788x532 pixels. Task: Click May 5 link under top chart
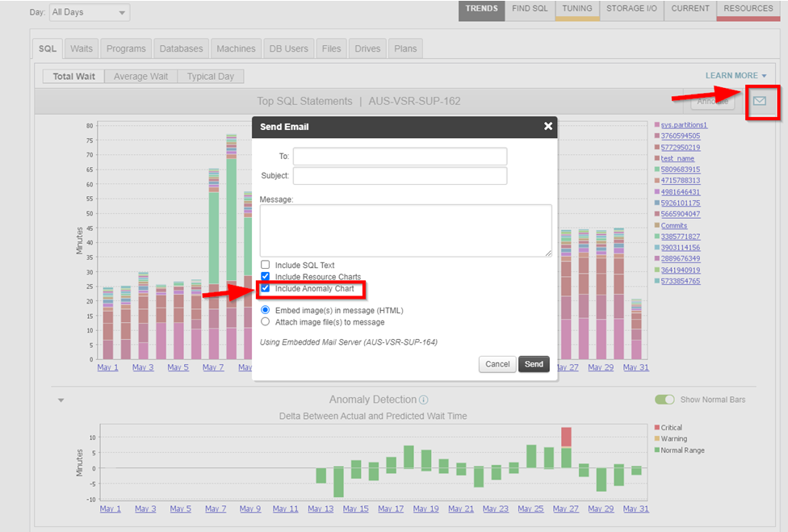click(x=178, y=367)
